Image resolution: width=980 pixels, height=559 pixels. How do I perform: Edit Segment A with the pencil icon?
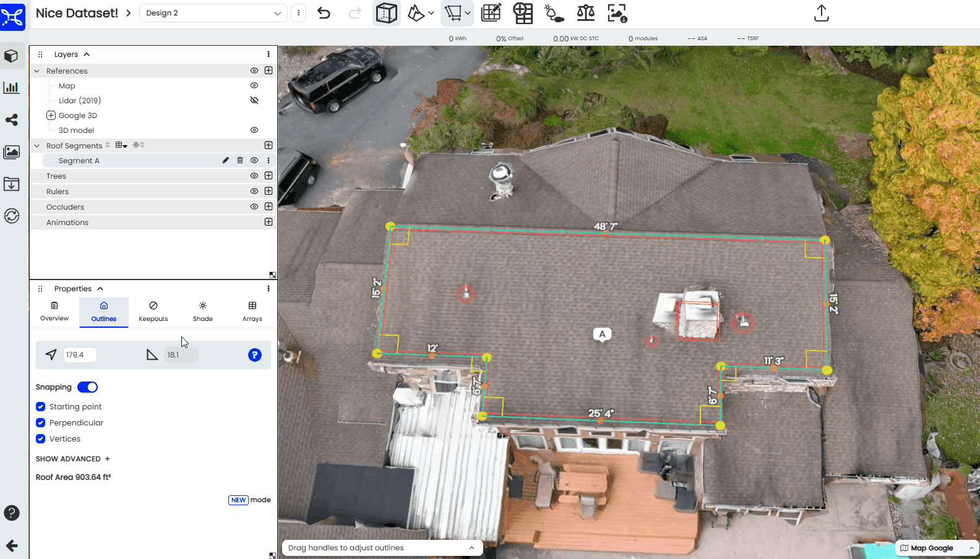coord(226,160)
